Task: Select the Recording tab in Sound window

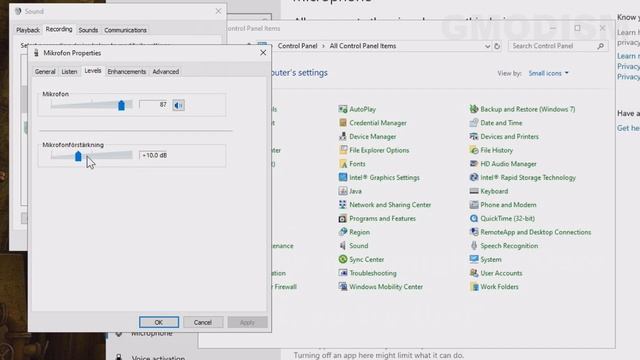Action: 59,29
